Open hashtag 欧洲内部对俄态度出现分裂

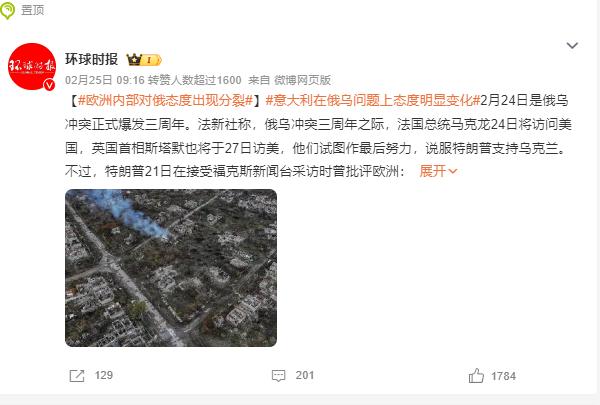pos(165,101)
